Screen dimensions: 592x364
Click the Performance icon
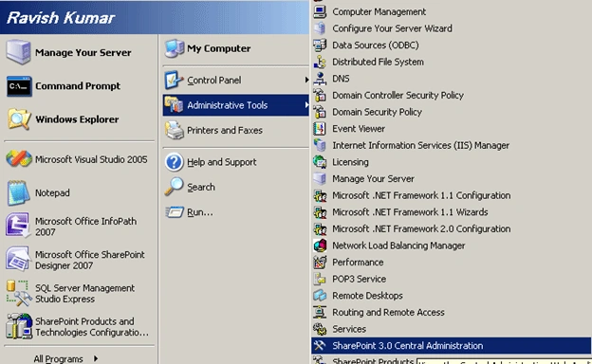pos(320,263)
